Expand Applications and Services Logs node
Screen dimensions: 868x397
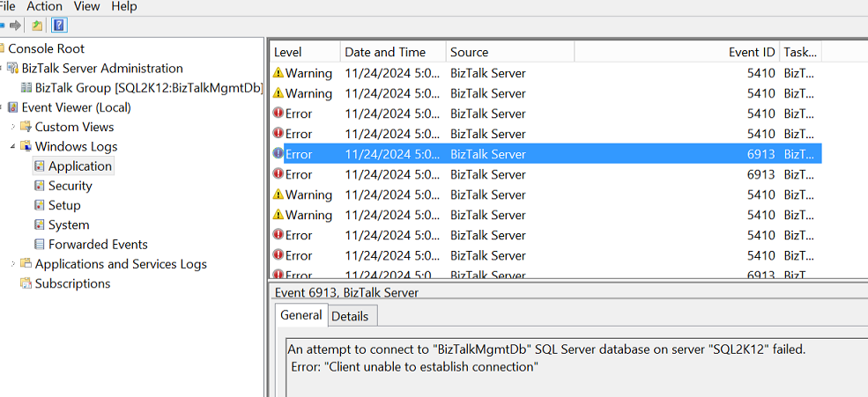pyautogui.click(x=13, y=264)
